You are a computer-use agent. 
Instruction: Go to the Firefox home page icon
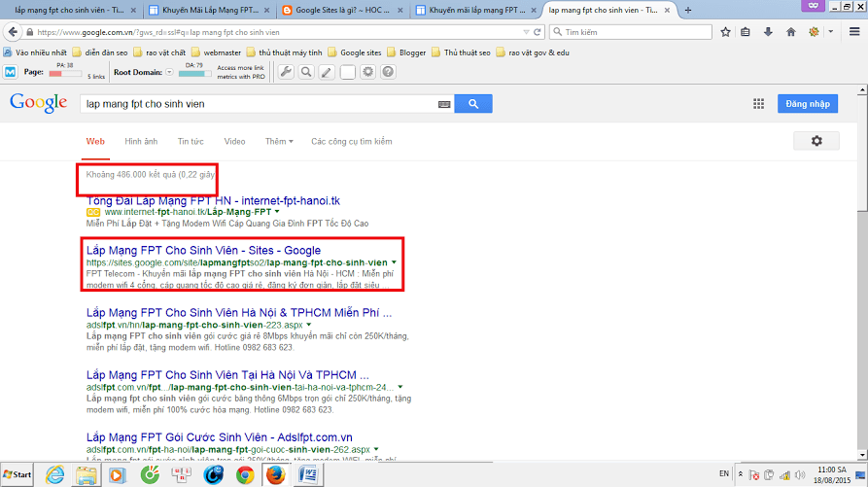[791, 32]
